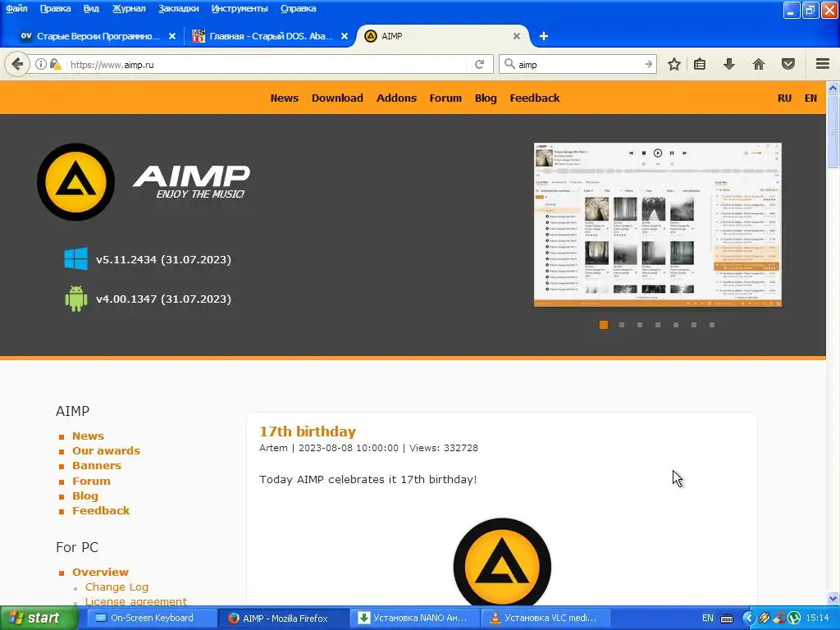Viewport: 840px width, 630px height.
Task: Open Overview under For PC
Action: 100,572
